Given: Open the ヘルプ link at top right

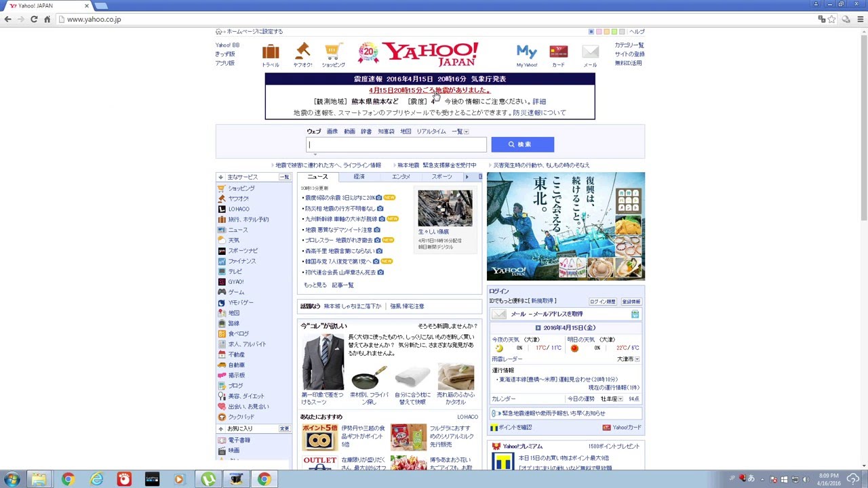Looking at the screenshot, I should (637, 32).
